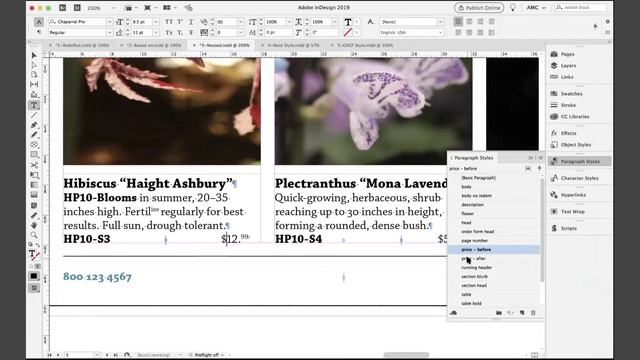The height and width of the screenshot is (360, 640).
Task: Select the Rectangle Frame tool
Action: (x=34, y=145)
